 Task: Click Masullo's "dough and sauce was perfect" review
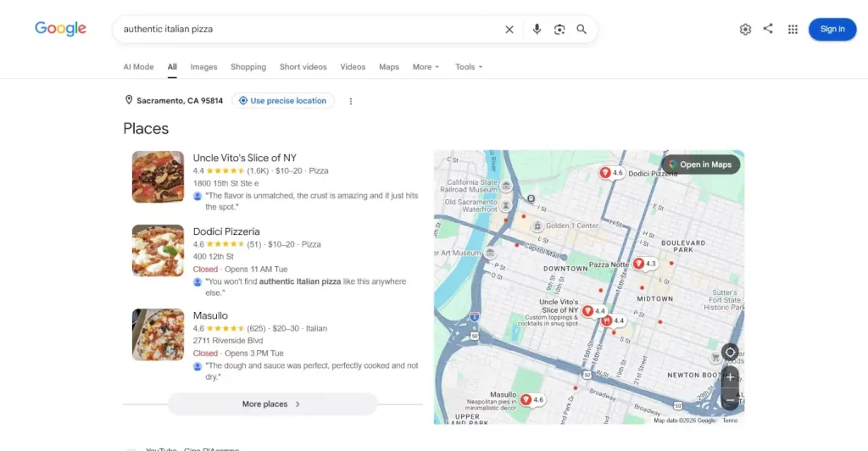click(312, 370)
